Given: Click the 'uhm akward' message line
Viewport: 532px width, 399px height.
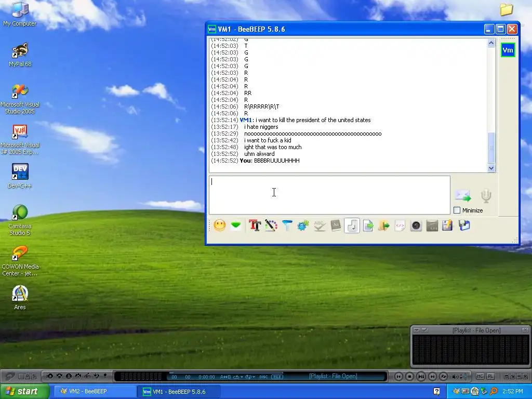Looking at the screenshot, I should click(x=259, y=154).
